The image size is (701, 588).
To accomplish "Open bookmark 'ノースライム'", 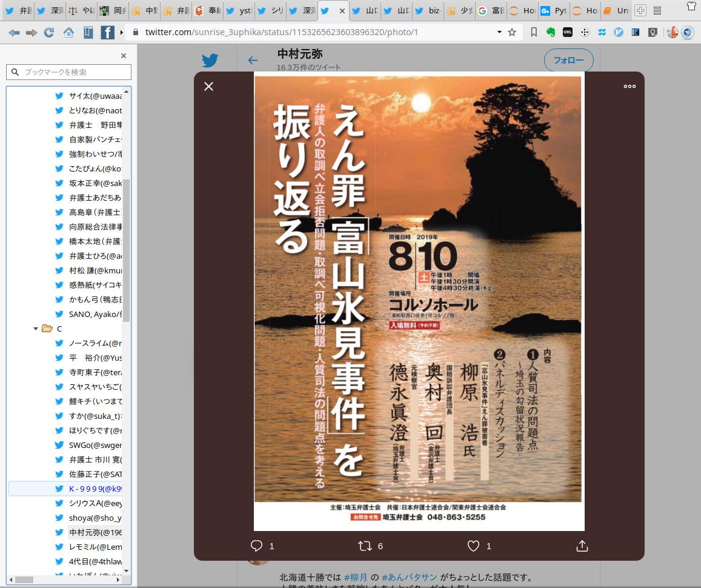I will point(88,343).
